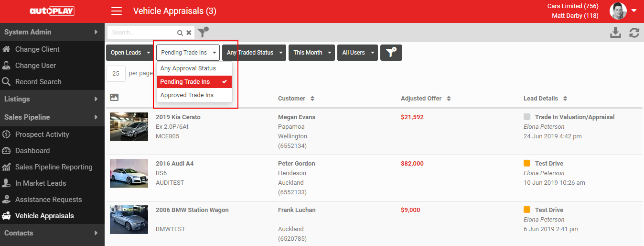The height and width of the screenshot is (246, 644).
Task: Open 2019 Kia Cerato appraisal
Action: (178, 117)
